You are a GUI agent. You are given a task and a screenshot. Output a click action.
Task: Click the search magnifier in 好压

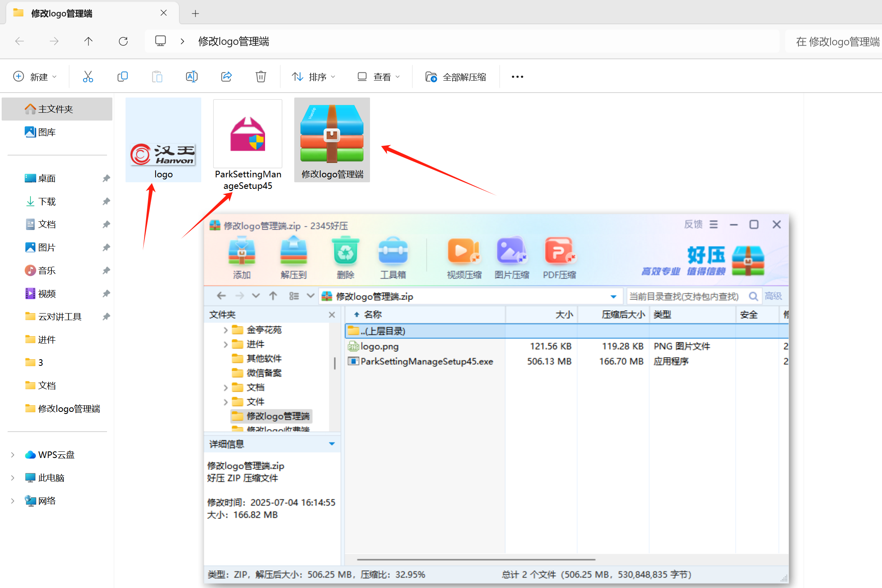click(x=753, y=296)
